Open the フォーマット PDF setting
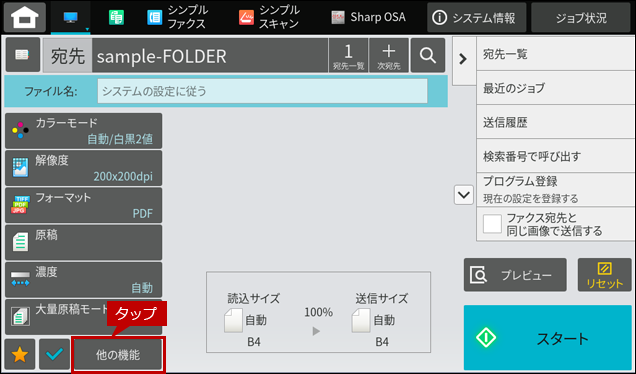 pyautogui.click(x=84, y=205)
